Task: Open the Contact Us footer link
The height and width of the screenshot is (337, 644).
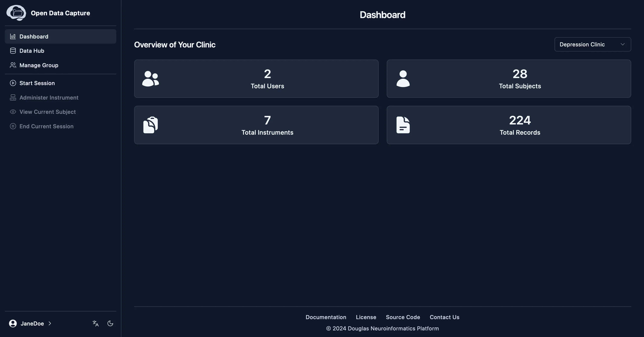Action: (444, 317)
